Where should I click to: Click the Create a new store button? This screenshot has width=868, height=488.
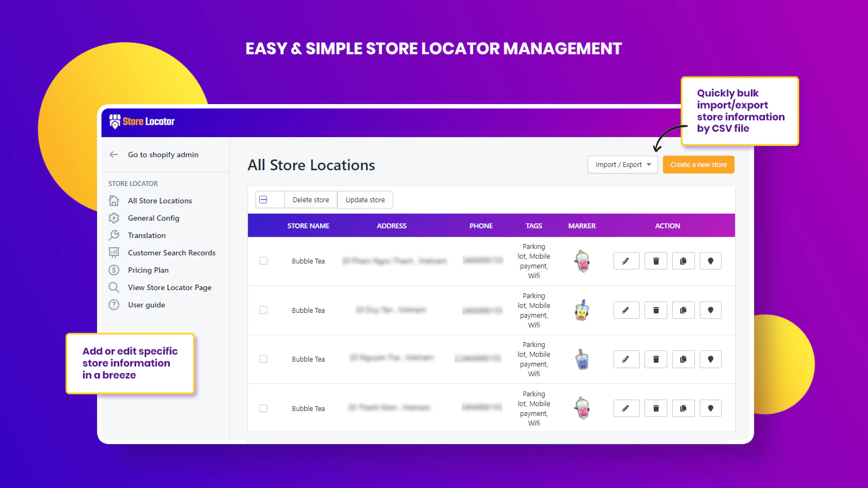[698, 165]
